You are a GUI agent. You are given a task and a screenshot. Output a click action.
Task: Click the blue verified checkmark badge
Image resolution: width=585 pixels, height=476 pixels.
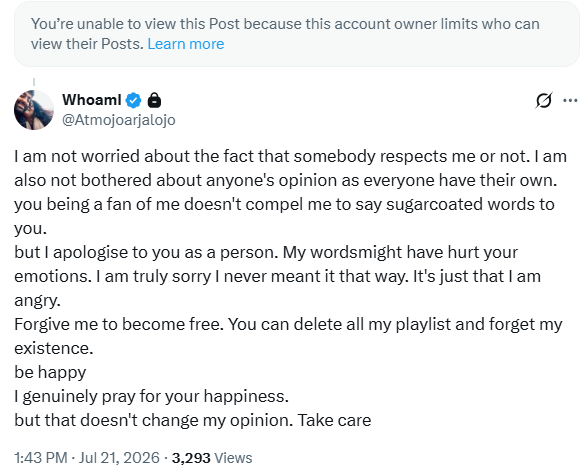click(134, 100)
